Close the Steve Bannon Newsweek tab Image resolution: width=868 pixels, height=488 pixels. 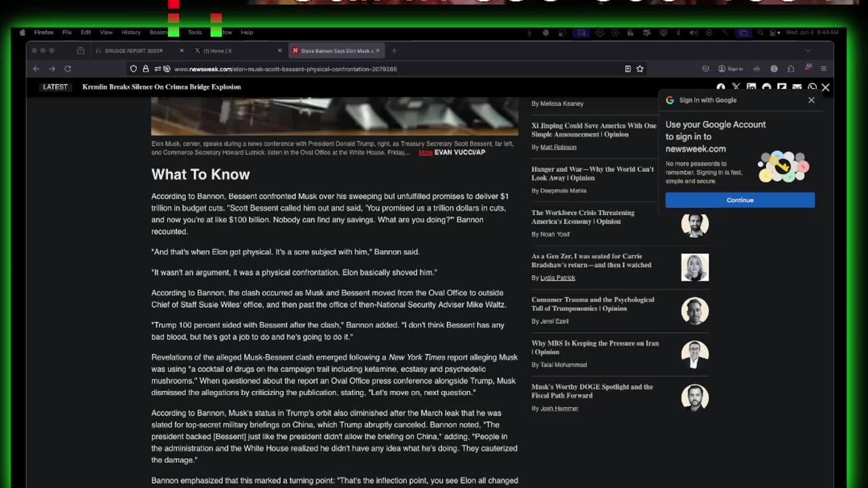pyautogui.click(x=378, y=51)
